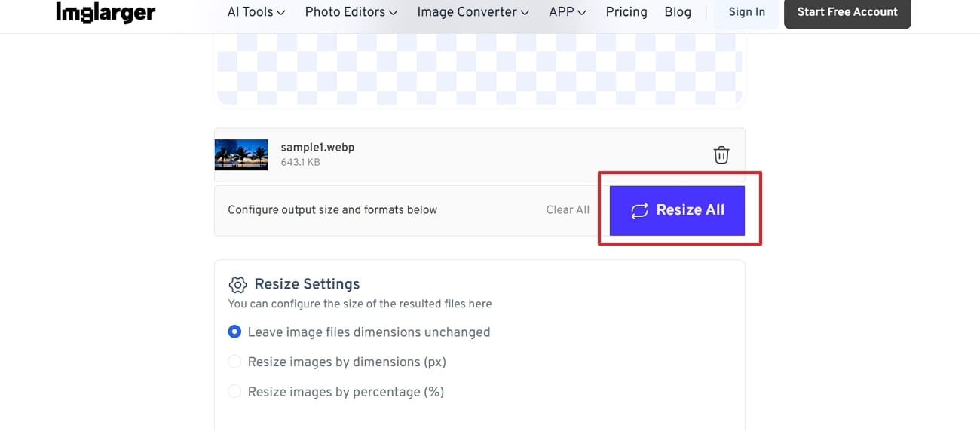Expand the AI Tools dropdown menu
The image size is (980, 431).
click(256, 12)
